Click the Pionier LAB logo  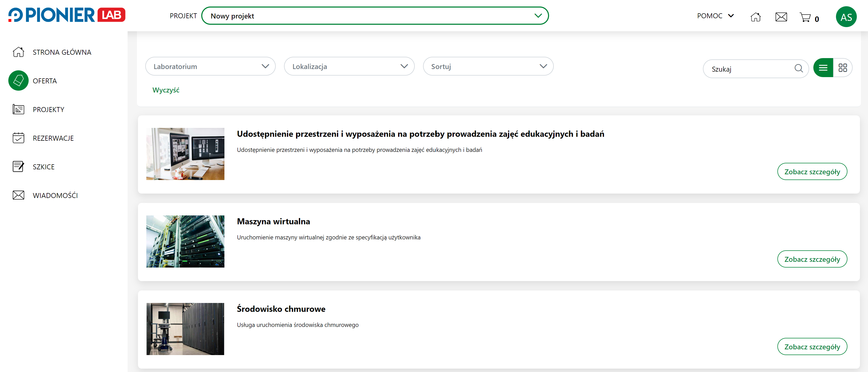tap(67, 15)
